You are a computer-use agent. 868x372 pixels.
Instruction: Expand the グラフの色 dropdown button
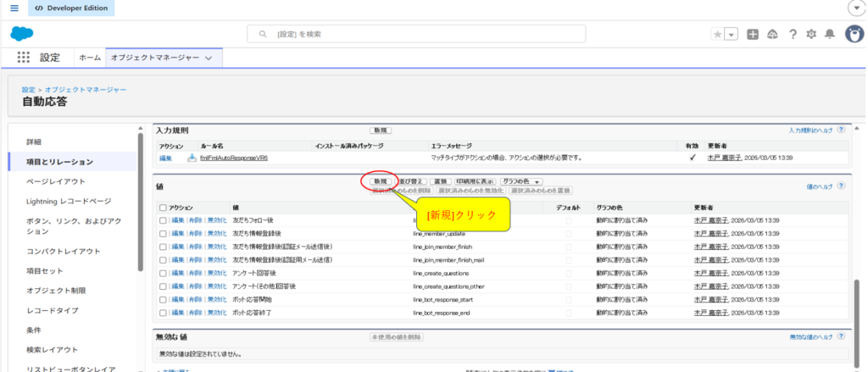[x=521, y=181]
